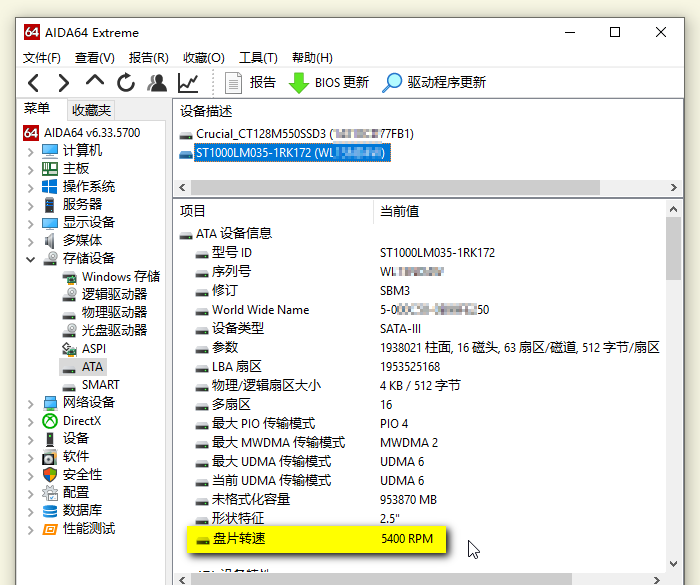The image size is (700, 585).
Task: Switch to the 菜单 tab
Action: 37,109
